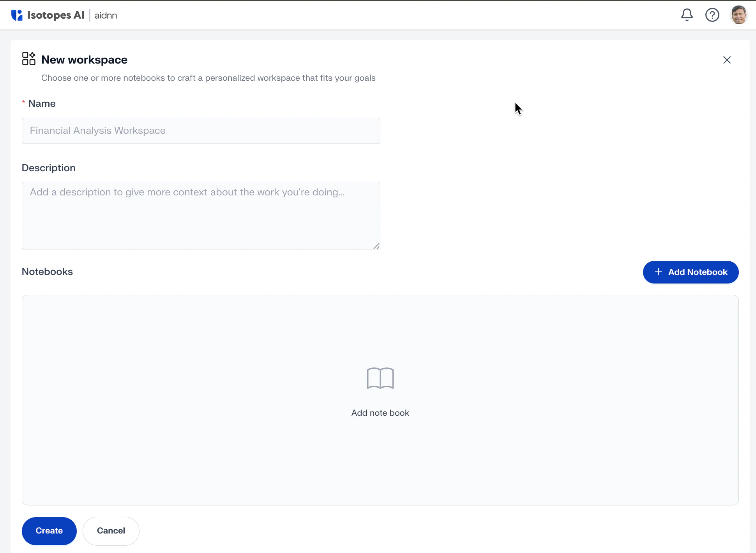Click the 'Add note book' placeholder text

coord(380,413)
